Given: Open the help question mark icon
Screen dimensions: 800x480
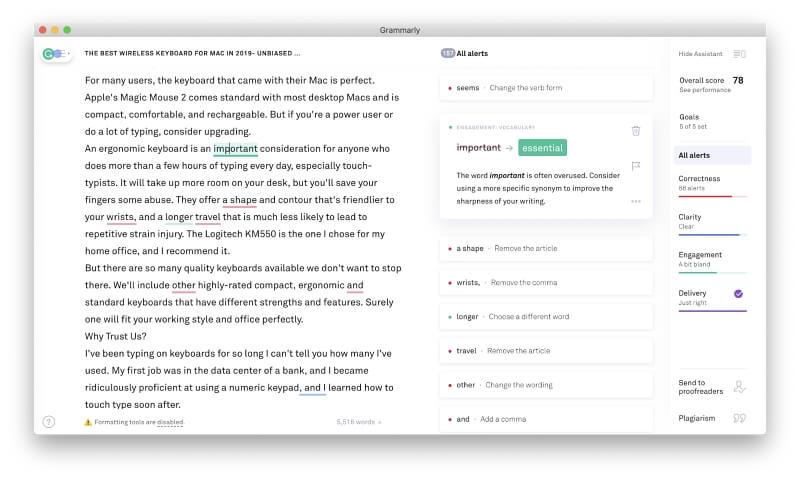Looking at the screenshot, I should [49, 422].
